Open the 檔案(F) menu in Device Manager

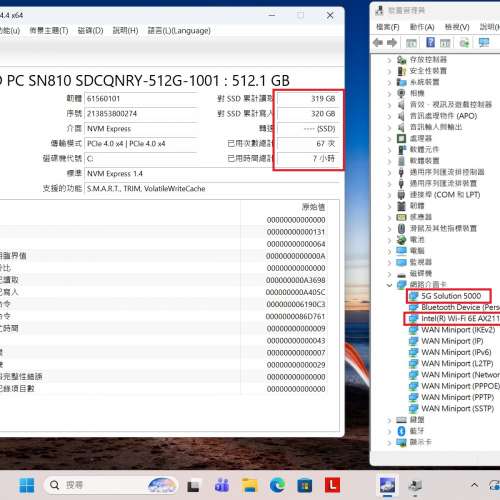pos(388,27)
